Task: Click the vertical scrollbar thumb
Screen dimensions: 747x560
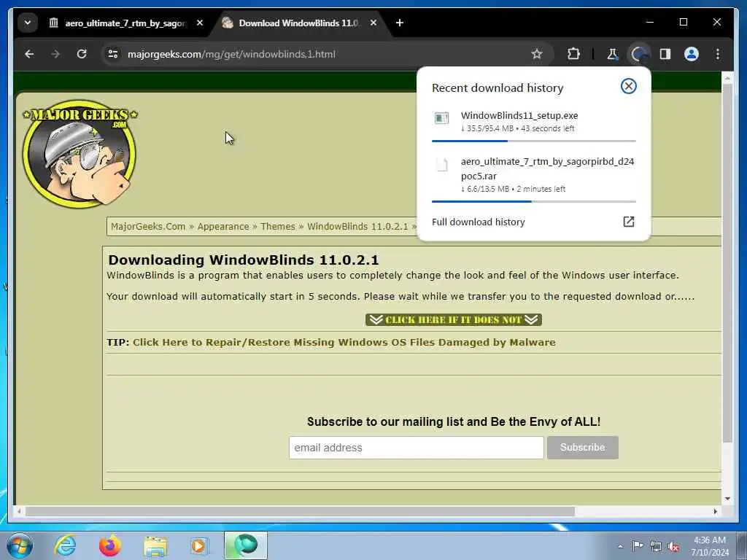Action: coord(727,263)
